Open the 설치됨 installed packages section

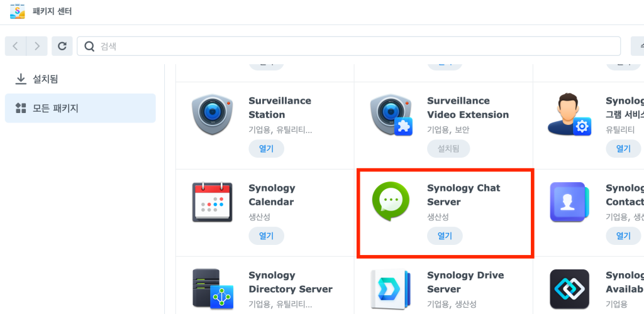pyautogui.click(x=80, y=79)
